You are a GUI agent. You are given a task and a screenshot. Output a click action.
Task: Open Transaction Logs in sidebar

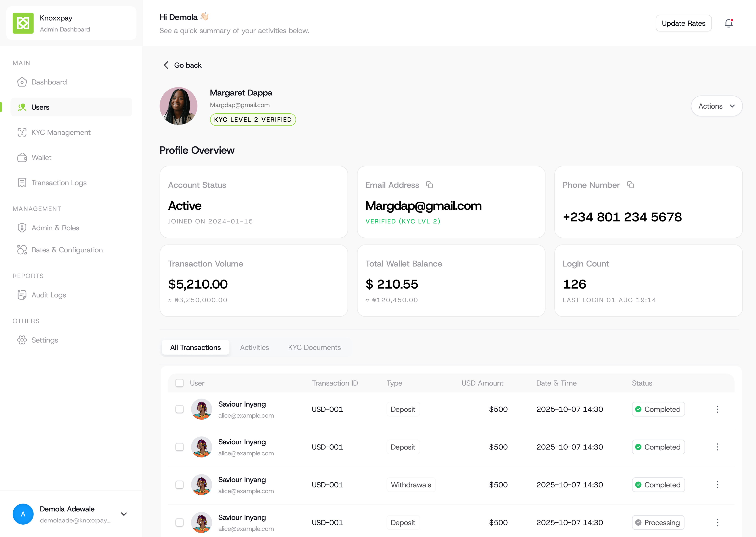click(71, 183)
